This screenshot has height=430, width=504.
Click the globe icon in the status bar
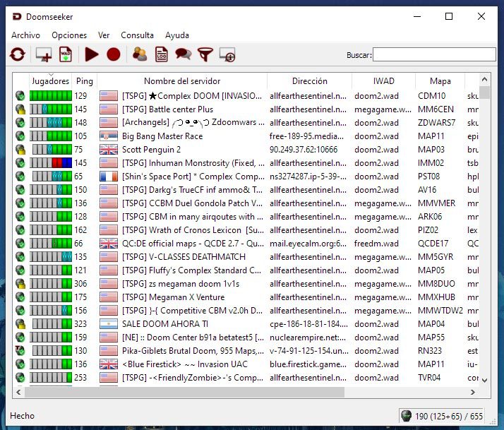click(x=407, y=416)
